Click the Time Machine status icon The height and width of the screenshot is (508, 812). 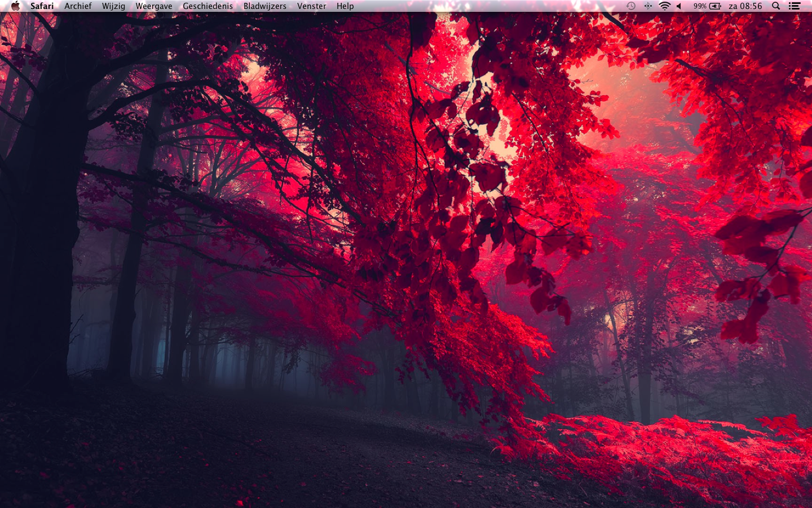pos(631,6)
